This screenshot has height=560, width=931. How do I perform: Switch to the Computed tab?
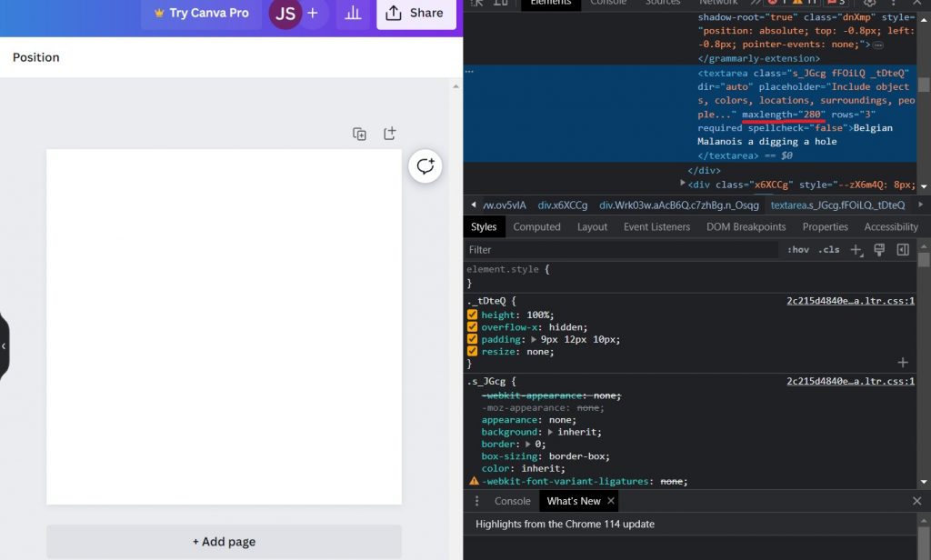point(536,227)
